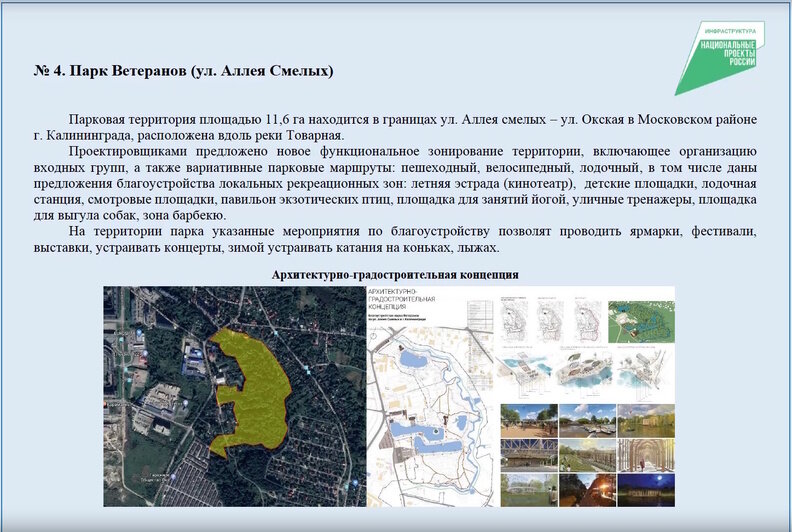792x532 pixels.
Task: Click "г. Калининграда" in the first paragraph
Action: (x=83, y=136)
